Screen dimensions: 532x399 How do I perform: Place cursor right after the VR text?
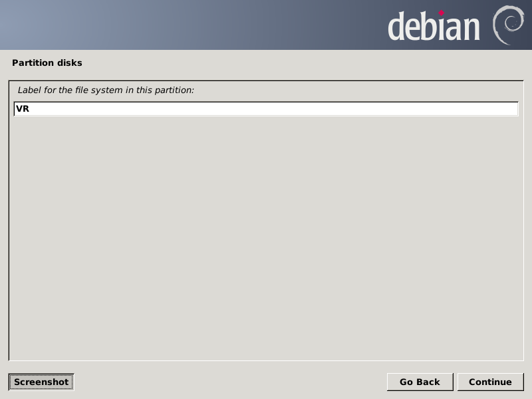(x=30, y=109)
